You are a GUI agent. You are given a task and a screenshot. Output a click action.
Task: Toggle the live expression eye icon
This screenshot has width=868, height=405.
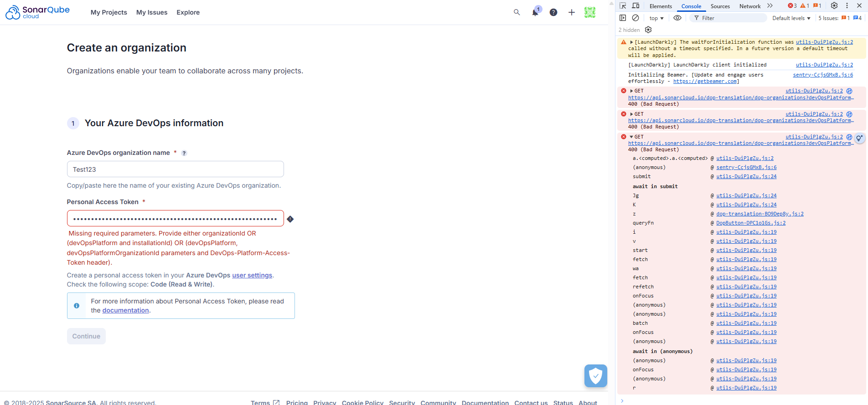(677, 18)
